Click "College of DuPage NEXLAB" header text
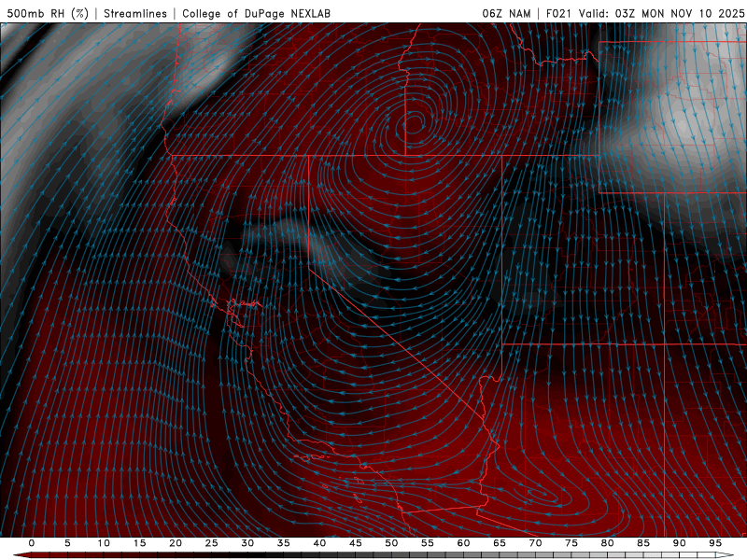The width and height of the screenshot is (747, 560). coord(256,13)
